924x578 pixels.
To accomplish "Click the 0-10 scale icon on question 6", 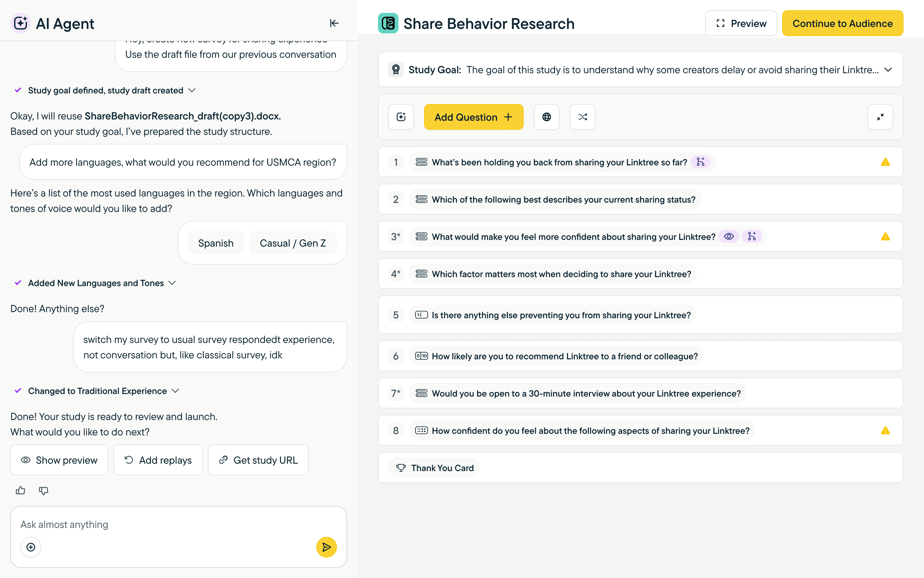I will [x=422, y=356].
